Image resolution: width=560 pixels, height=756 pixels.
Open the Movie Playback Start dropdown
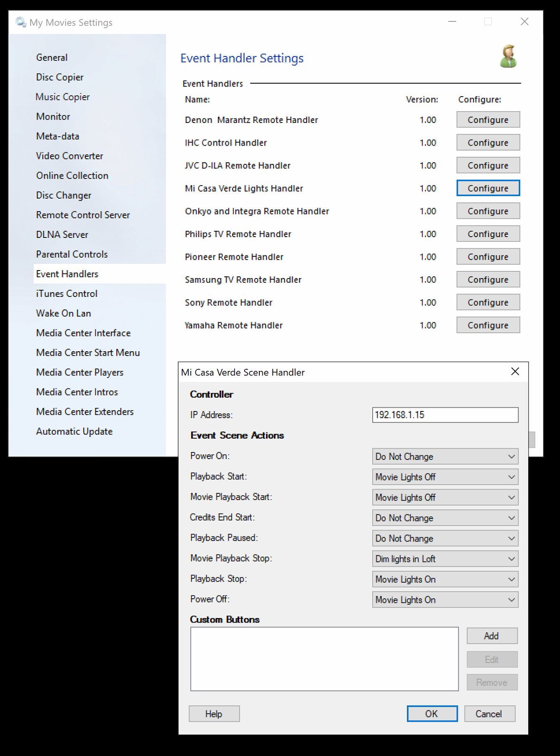[x=445, y=498]
